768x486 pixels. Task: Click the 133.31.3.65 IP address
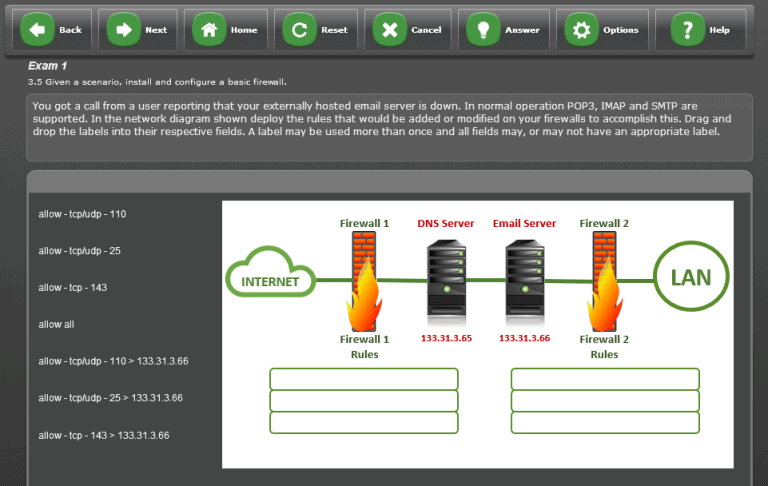(446, 338)
